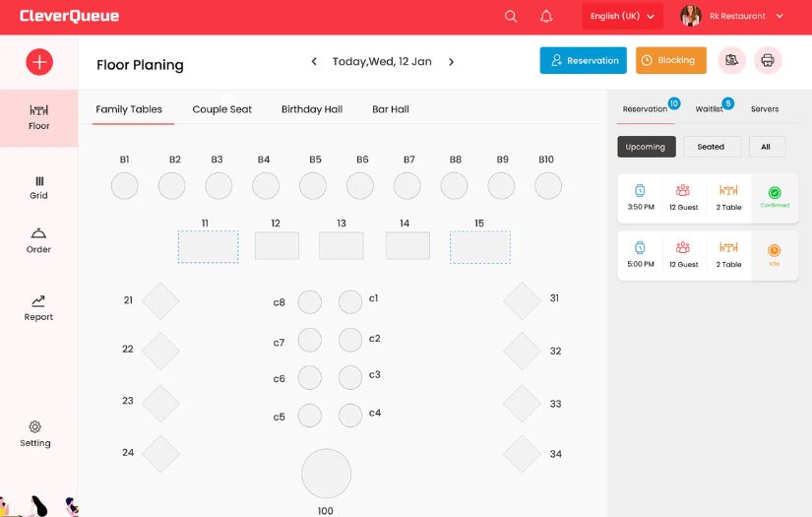
Task: Select diamond table 22
Action: point(160,352)
